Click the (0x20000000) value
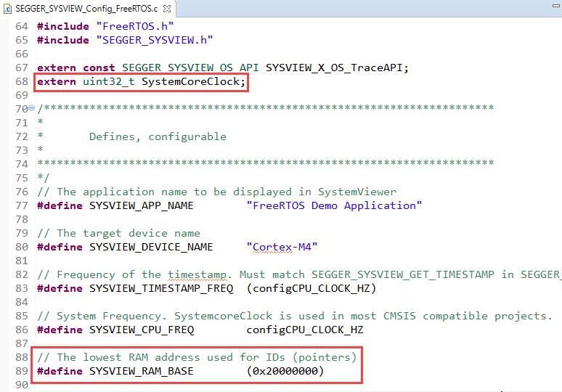 (285, 371)
